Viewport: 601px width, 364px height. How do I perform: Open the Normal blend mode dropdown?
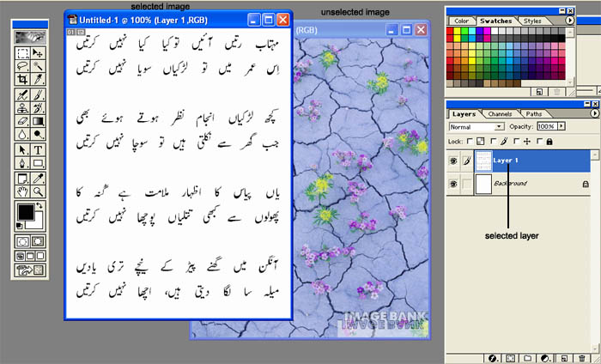coord(477,126)
